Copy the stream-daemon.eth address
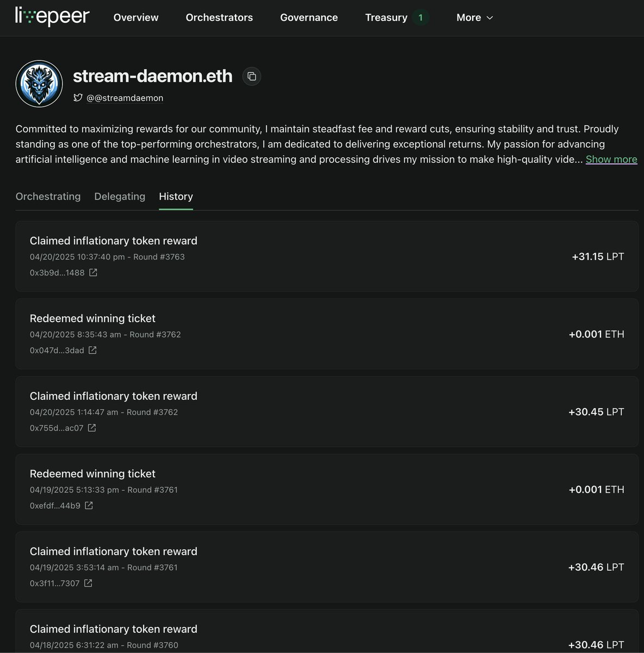This screenshot has height=653, width=644. pos(251,76)
